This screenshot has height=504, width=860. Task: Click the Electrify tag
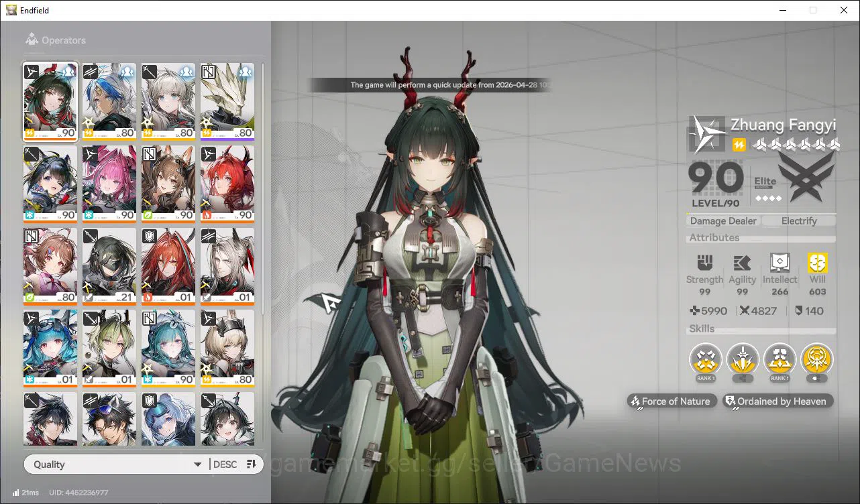tap(799, 220)
